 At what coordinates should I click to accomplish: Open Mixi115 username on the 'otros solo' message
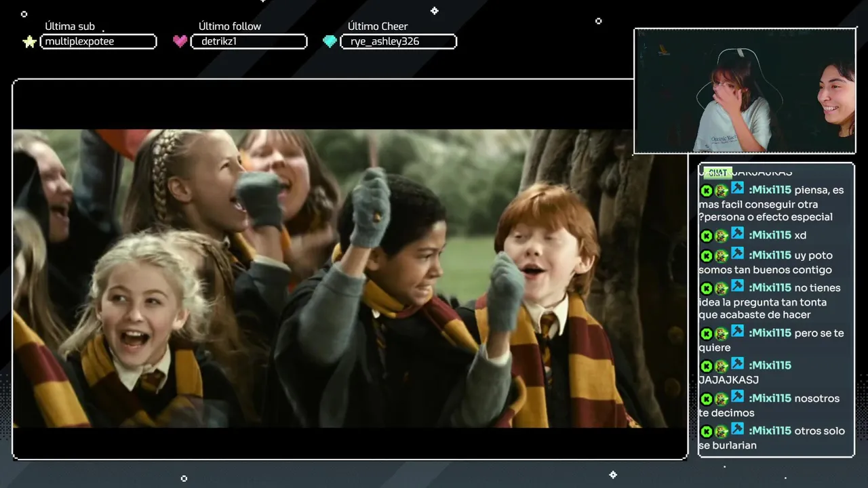[770, 431]
